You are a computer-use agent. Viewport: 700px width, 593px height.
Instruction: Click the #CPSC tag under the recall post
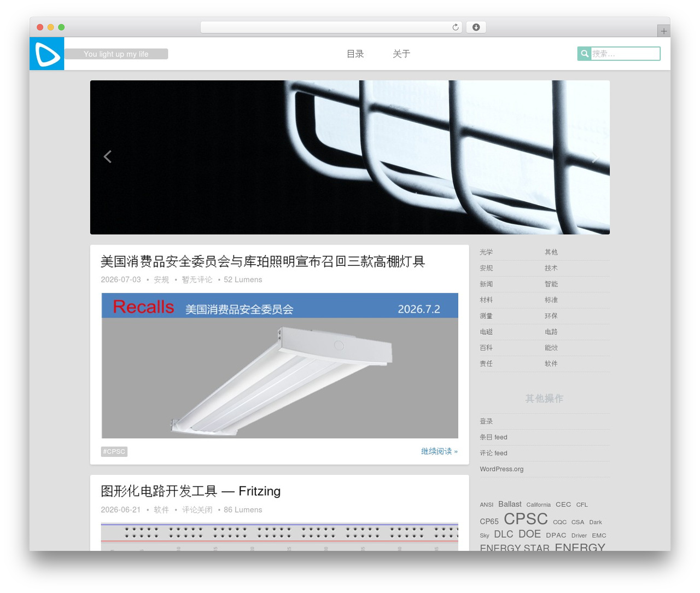click(114, 452)
